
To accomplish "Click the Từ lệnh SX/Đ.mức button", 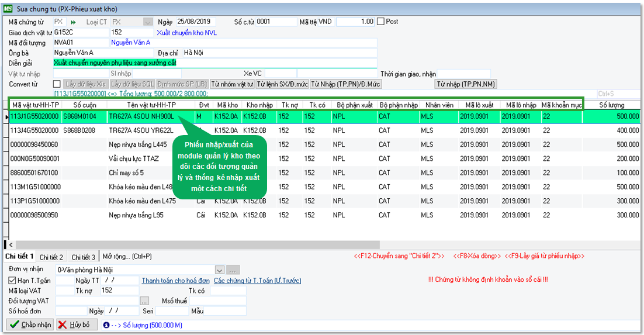I will pyautogui.click(x=282, y=84).
